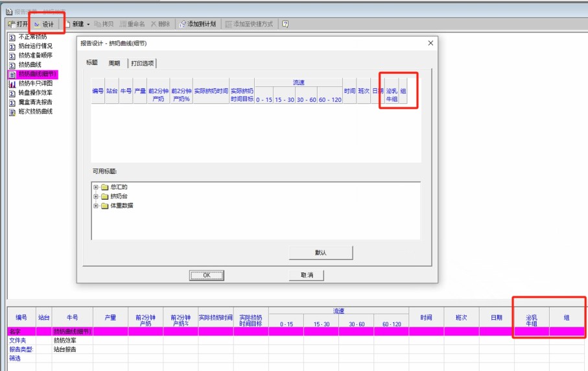The image size is (588, 371).
Task: Expand the 体重数据 folder node
Action: pos(96,206)
